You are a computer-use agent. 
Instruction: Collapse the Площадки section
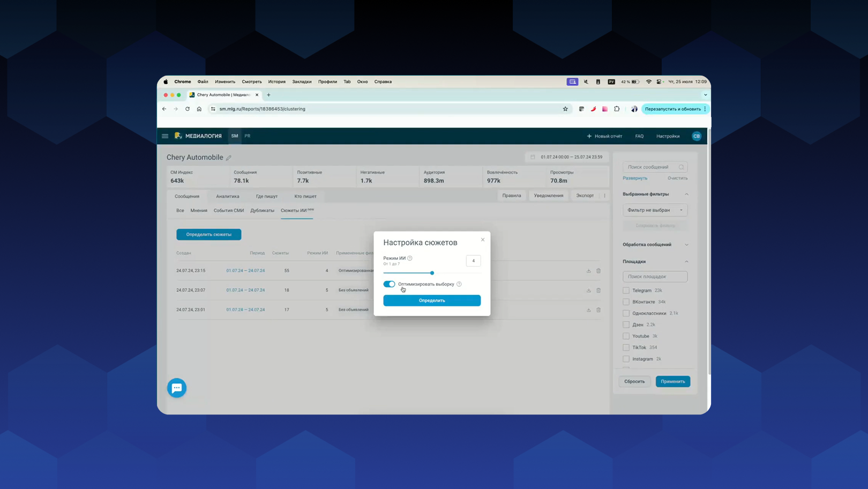point(686,262)
